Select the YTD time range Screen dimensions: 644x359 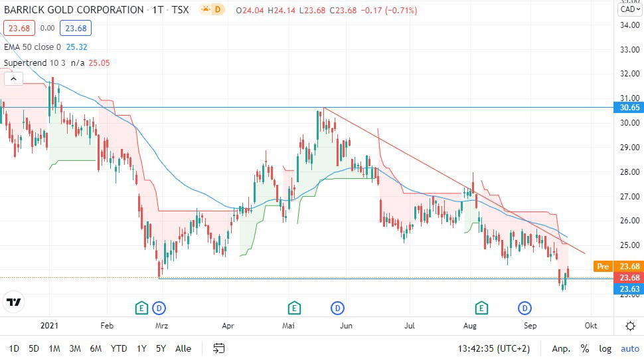pos(119,349)
